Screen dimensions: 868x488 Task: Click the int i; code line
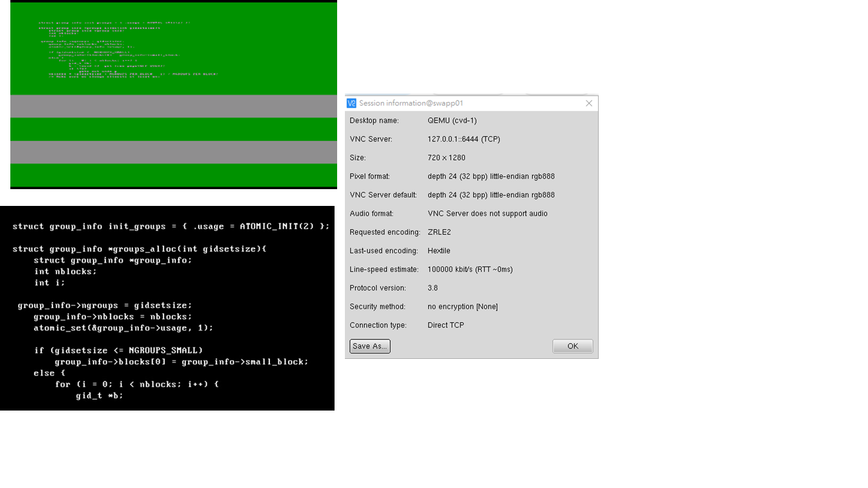50,283
